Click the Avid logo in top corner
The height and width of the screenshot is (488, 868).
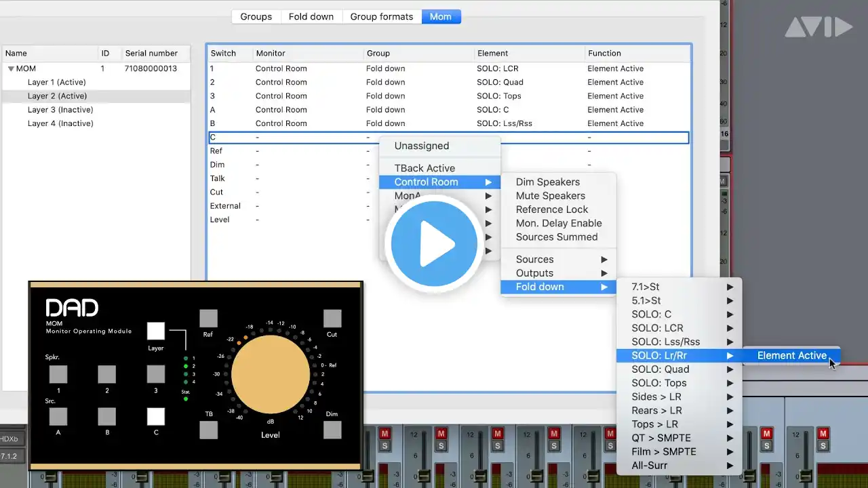[x=818, y=27]
